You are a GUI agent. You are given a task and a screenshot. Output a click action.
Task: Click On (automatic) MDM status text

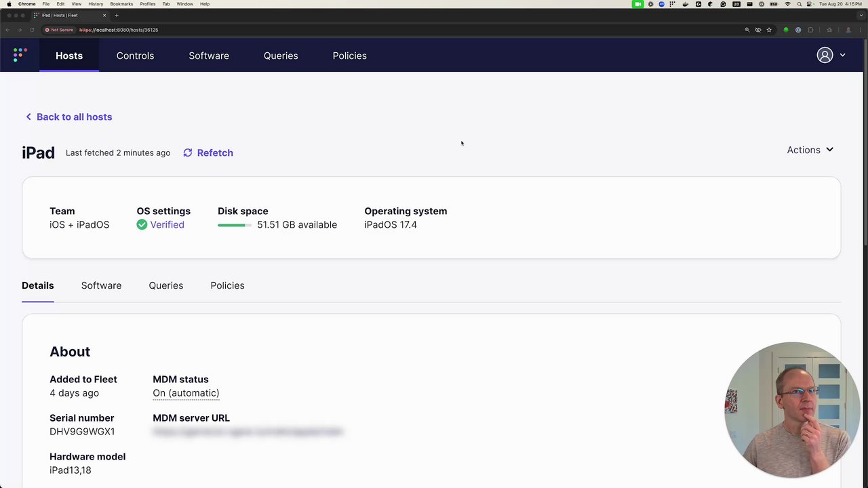pyautogui.click(x=186, y=393)
